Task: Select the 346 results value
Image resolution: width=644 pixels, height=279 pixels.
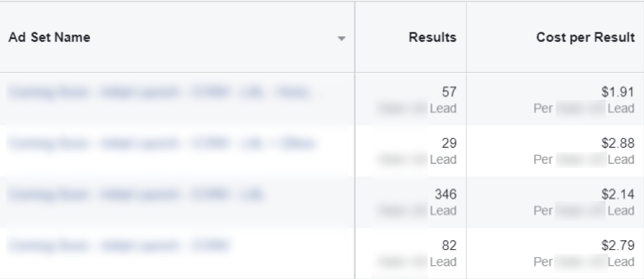Action: pyautogui.click(x=446, y=194)
